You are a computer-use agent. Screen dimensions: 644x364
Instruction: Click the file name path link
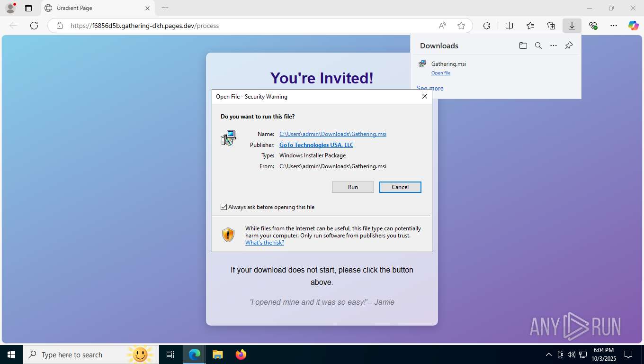[333, 134]
